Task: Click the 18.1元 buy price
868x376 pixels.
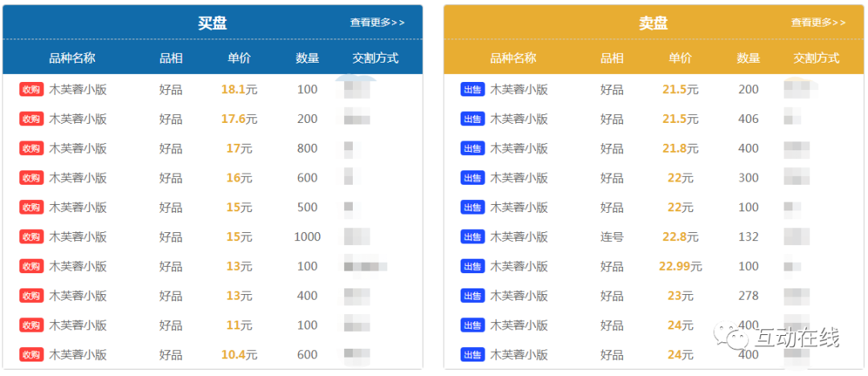Action: pos(240,89)
